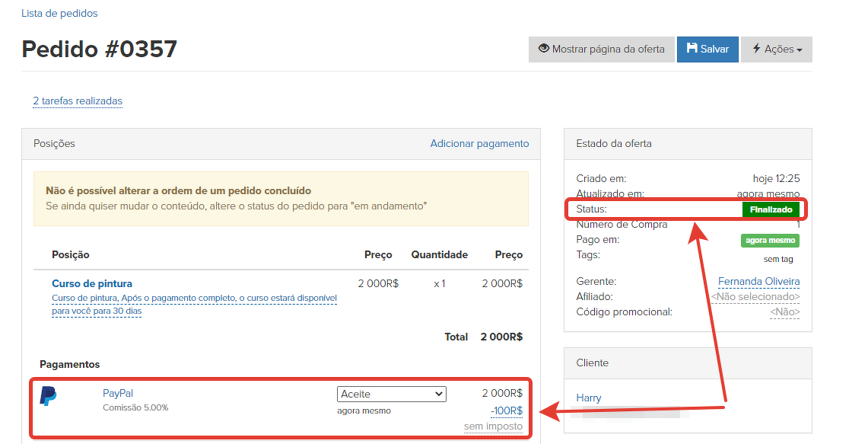The image size is (868, 444).
Task: Open the Curso de pintura product link
Action: point(92,284)
